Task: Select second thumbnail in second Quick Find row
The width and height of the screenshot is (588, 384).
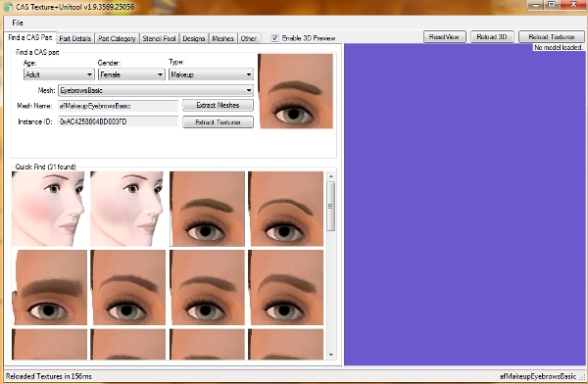Action: tap(127, 287)
